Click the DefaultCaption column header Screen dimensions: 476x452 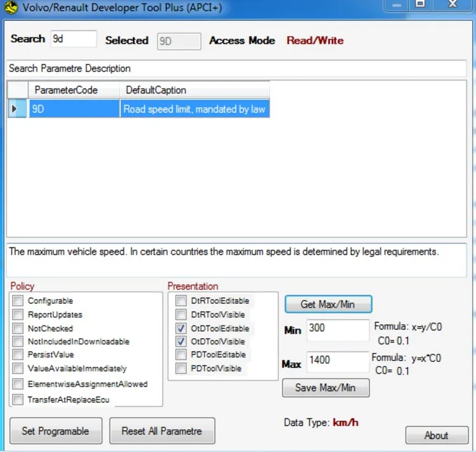[x=194, y=90]
